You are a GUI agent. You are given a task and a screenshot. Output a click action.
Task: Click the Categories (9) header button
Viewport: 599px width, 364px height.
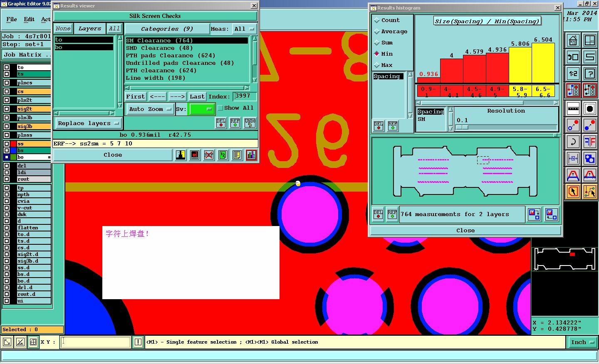point(167,29)
